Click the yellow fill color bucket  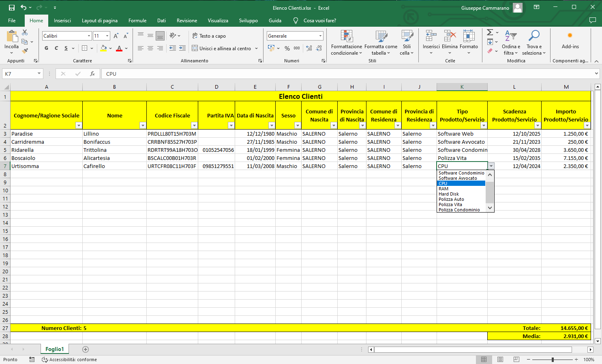[104, 48]
